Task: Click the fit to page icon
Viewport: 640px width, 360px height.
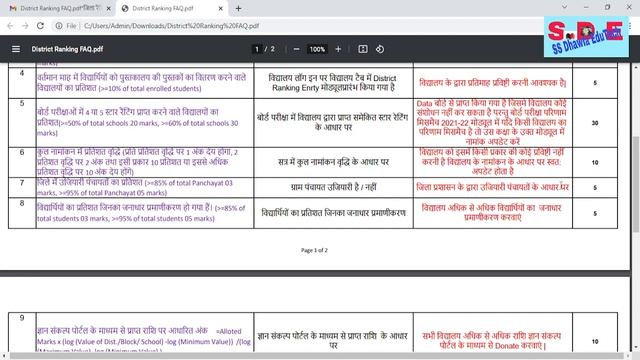Action: tap(363, 49)
